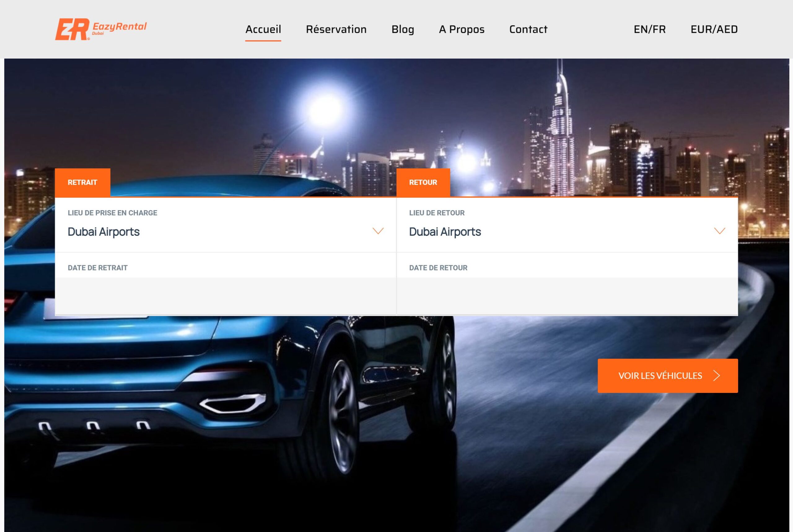The width and height of the screenshot is (793, 532).
Task: Open the A Propos page
Action: pos(462,30)
